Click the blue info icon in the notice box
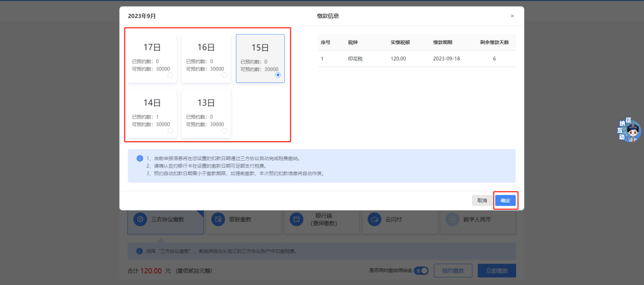 [140, 159]
